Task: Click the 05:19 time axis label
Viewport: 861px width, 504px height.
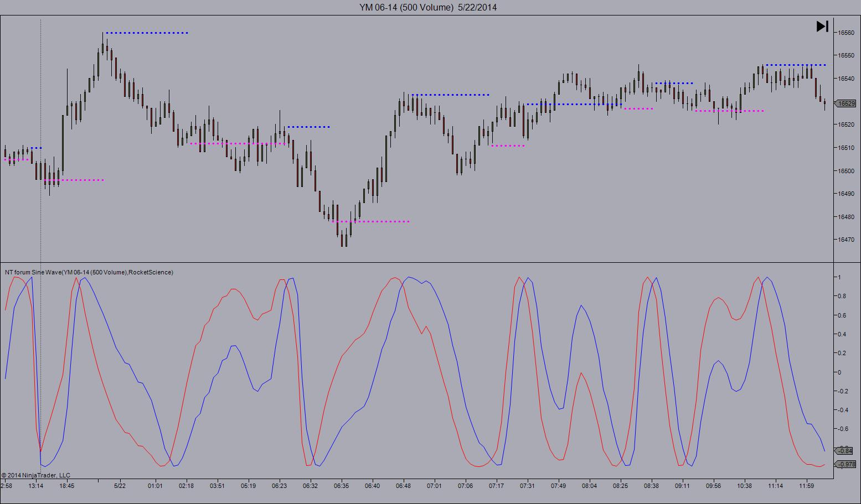Action: click(x=248, y=486)
